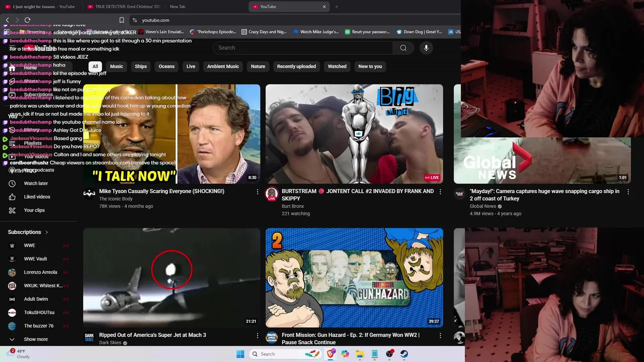Open File Explorer from the taskbar
Viewport: 644px width, 362px height.
[360, 354]
